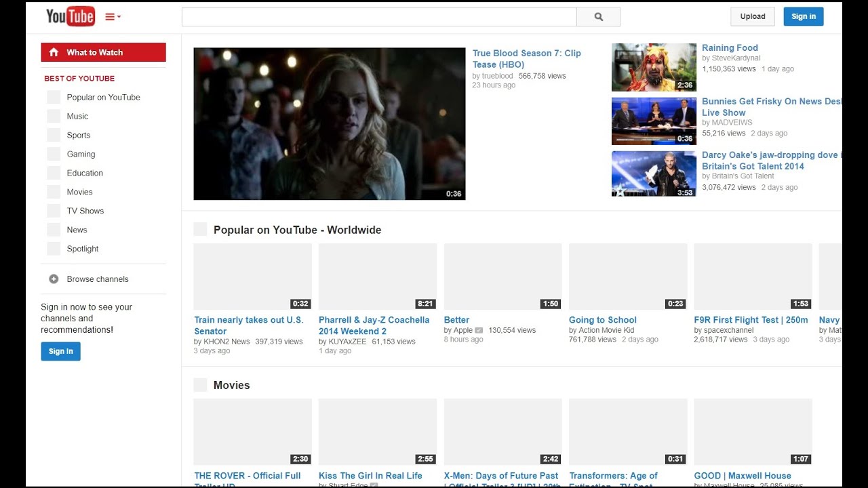Open the Apple channel link
Image resolution: width=868 pixels, height=488 pixels.
tap(463, 330)
